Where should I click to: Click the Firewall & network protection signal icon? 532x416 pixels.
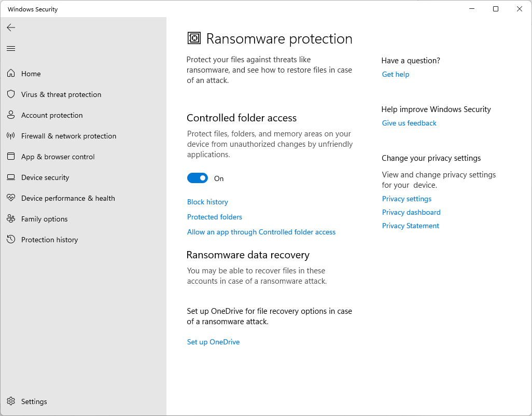[11, 136]
